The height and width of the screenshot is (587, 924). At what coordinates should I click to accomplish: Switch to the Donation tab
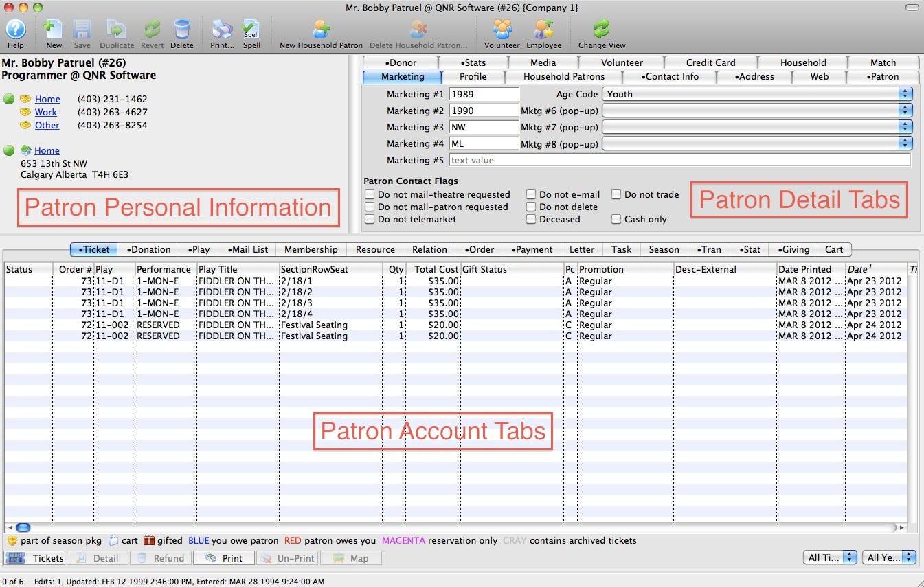click(x=148, y=249)
